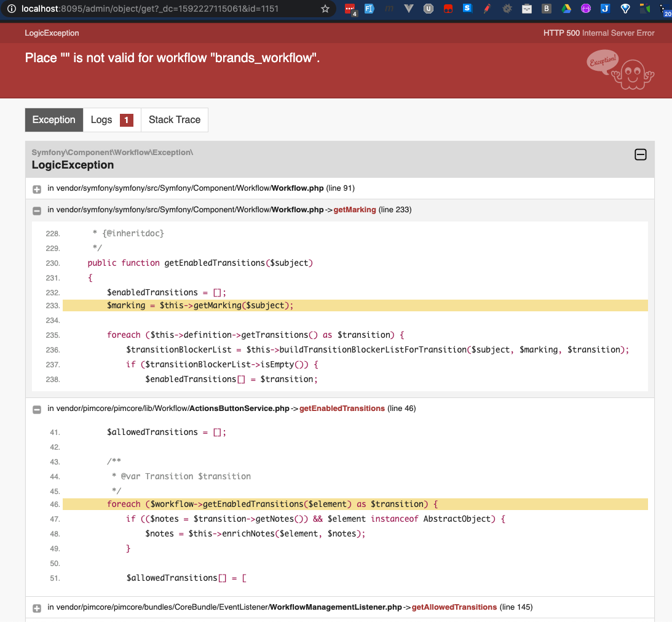Click the Symfony\Component\Workflow\Exception namespace text
The width and height of the screenshot is (672, 622).
113,153
